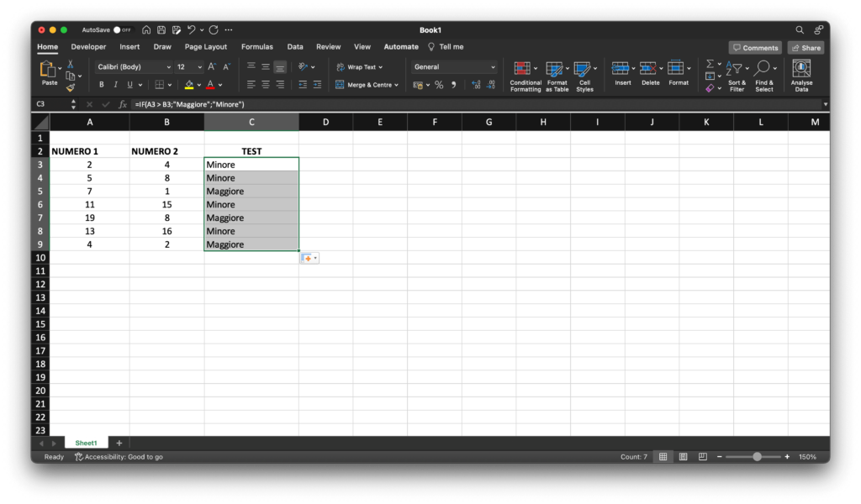861x504 pixels.
Task: Click the Paste clipboard icon
Action: [x=47, y=69]
